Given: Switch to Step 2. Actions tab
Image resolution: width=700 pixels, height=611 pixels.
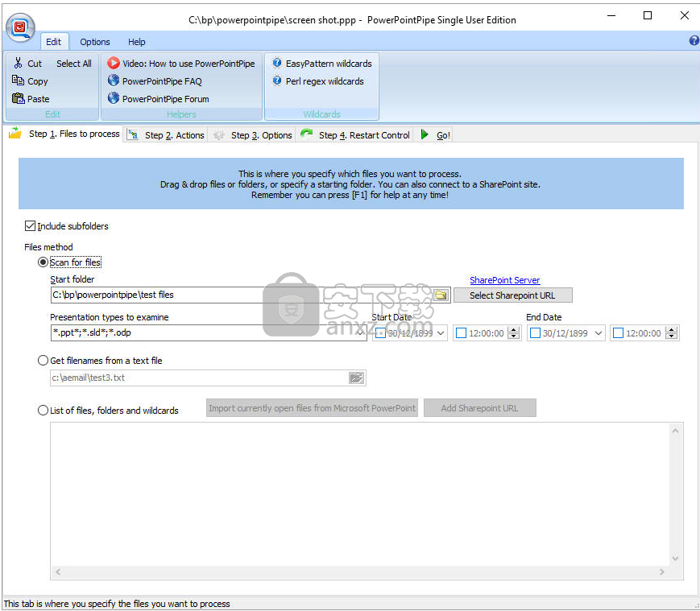Looking at the screenshot, I should [166, 135].
